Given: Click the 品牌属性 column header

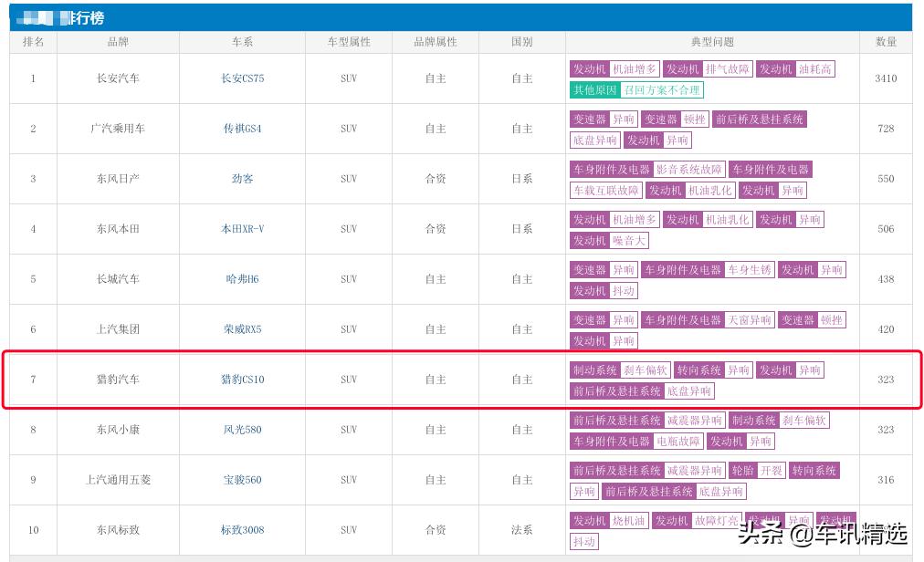Looking at the screenshot, I should point(436,42).
